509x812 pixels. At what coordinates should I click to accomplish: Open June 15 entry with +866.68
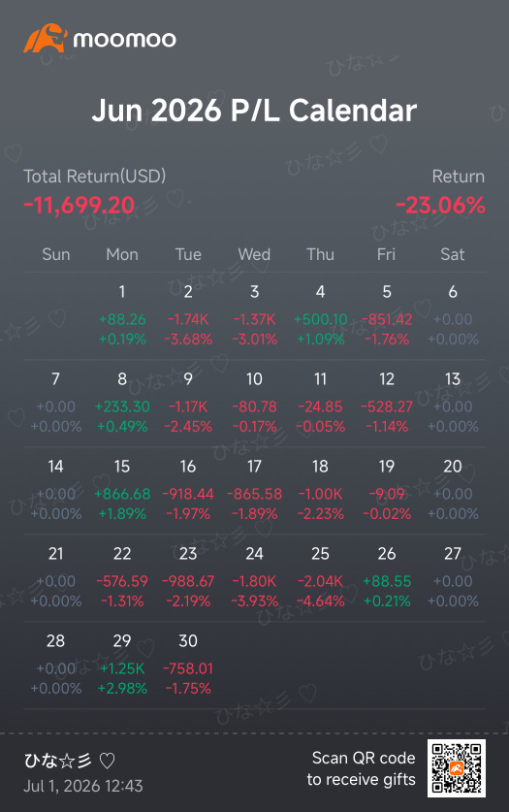122,491
